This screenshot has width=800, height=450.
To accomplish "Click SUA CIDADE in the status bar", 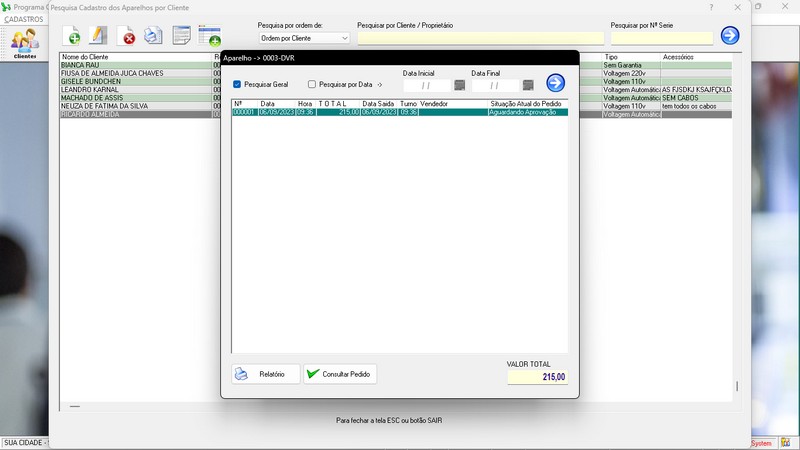I will (24, 443).
